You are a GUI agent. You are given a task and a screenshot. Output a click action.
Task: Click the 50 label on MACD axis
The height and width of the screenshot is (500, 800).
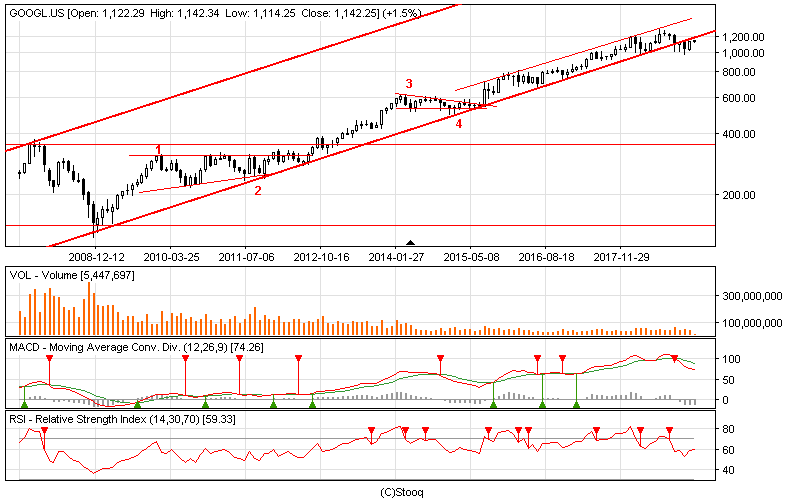(x=729, y=380)
